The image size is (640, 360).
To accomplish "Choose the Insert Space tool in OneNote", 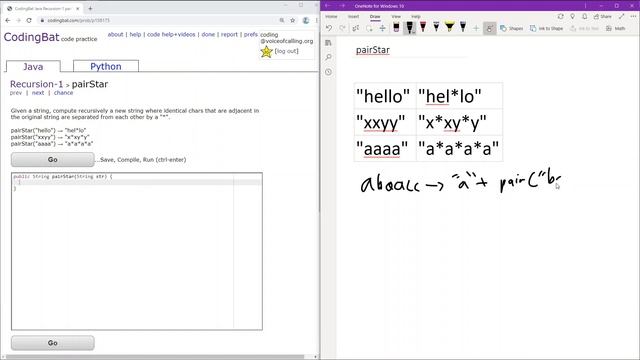I will pos(369,28).
